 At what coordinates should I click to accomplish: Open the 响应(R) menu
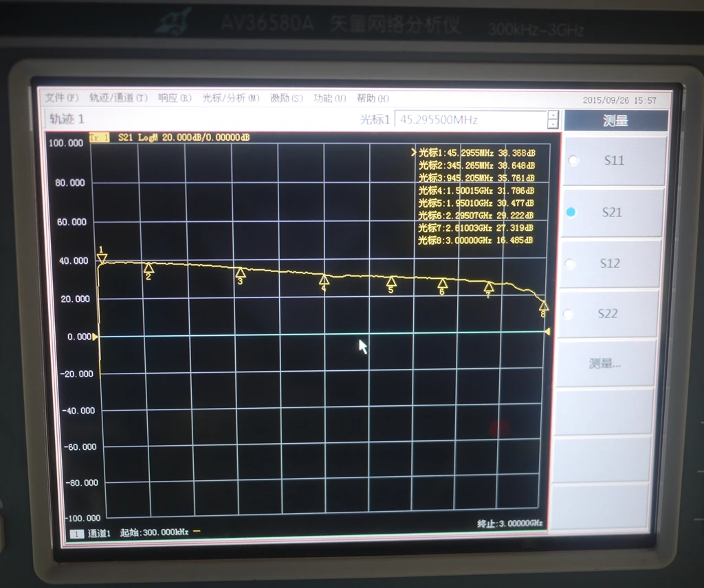175,98
